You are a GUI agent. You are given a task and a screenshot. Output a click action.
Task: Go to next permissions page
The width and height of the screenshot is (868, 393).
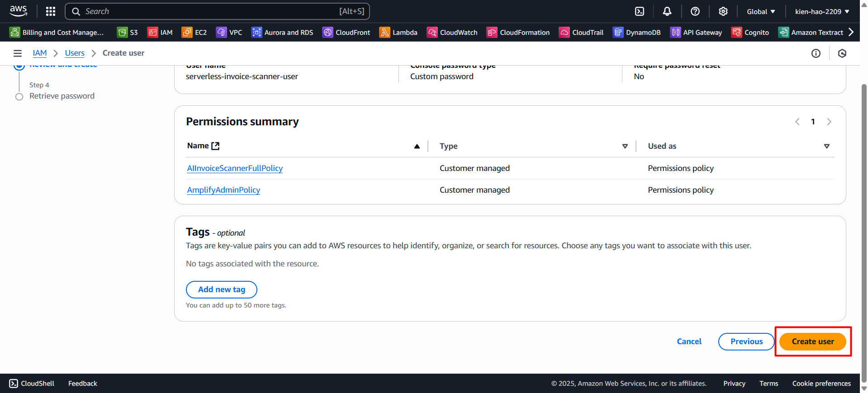829,122
